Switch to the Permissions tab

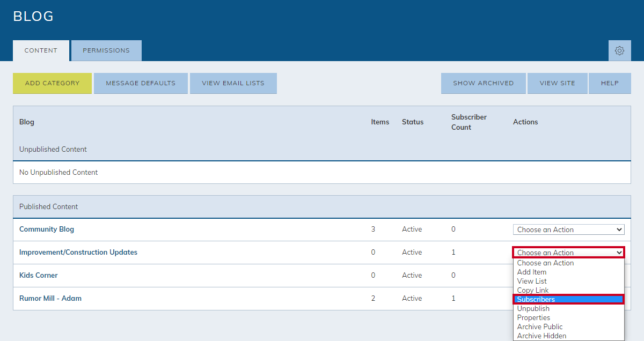106,50
